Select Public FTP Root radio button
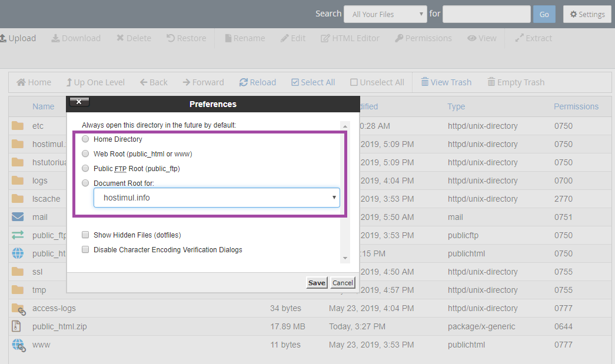The image size is (615, 364). click(x=86, y=169)
